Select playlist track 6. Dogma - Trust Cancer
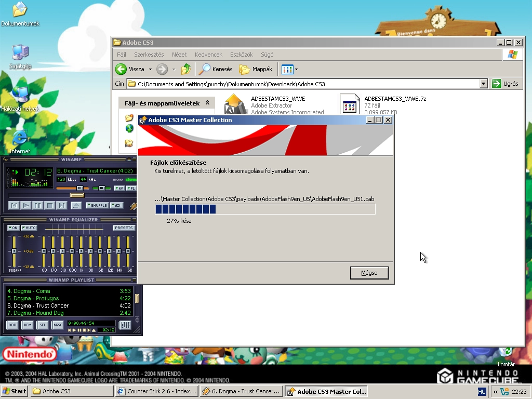Image resolution: width=532 pixels, height=399 pixels. click(x=69, y=305)
